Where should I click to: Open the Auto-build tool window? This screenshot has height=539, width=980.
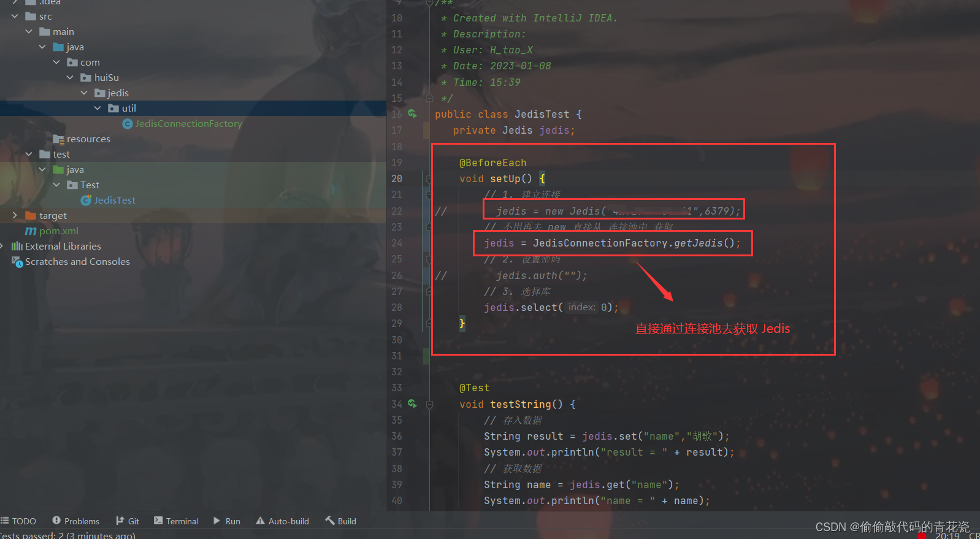[x=282, y=521]
